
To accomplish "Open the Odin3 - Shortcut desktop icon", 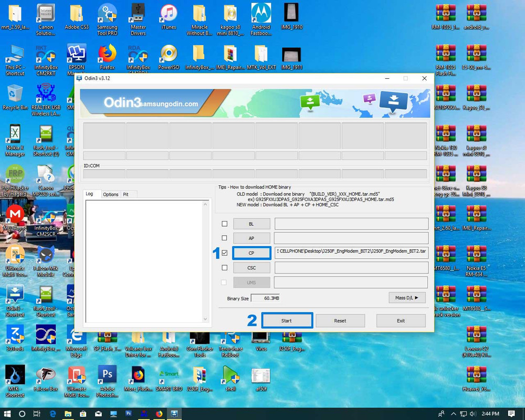I will click(x=15, y=301).
